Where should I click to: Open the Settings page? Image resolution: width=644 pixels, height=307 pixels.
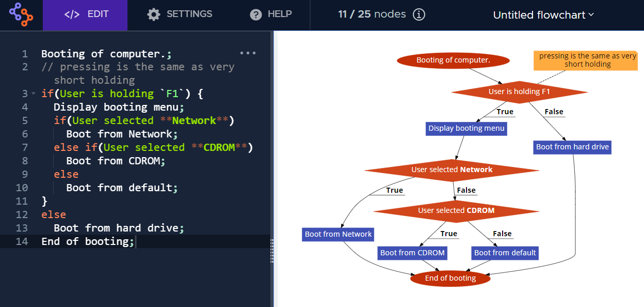tap(180, 14)
